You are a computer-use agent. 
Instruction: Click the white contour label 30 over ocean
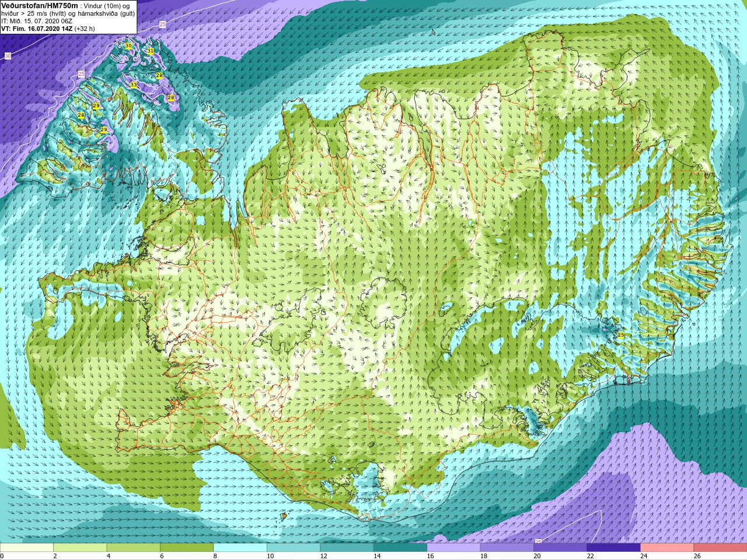click(8, 56)
